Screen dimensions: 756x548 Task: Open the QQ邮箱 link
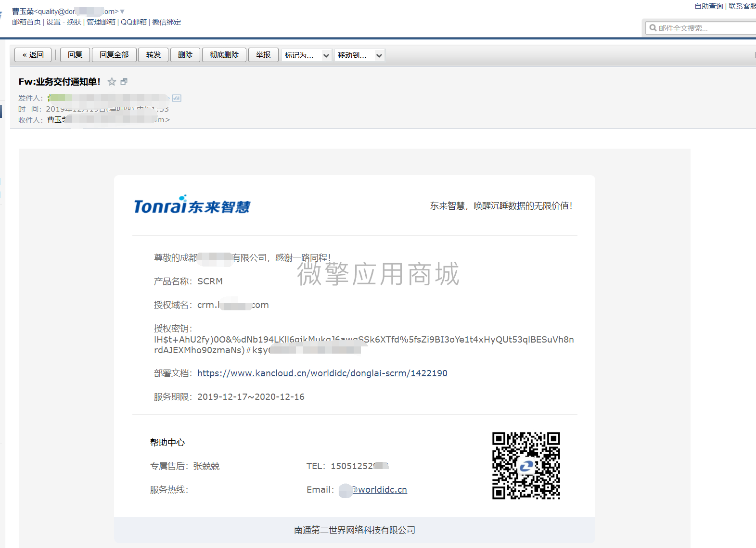[134, 22]
